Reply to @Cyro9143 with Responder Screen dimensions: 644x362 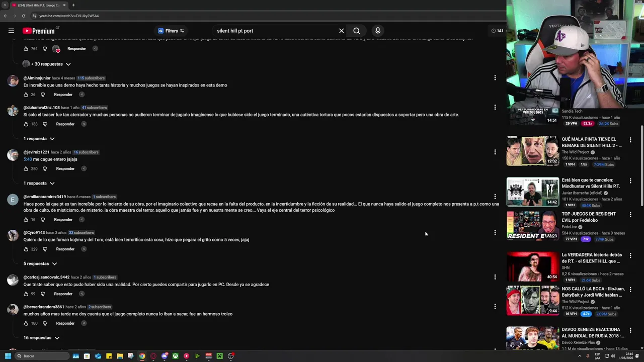[65, 249]
